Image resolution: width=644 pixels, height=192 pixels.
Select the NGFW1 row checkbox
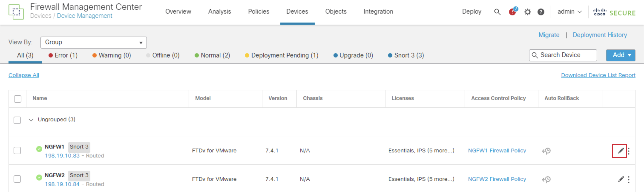(x=17, y=150)
